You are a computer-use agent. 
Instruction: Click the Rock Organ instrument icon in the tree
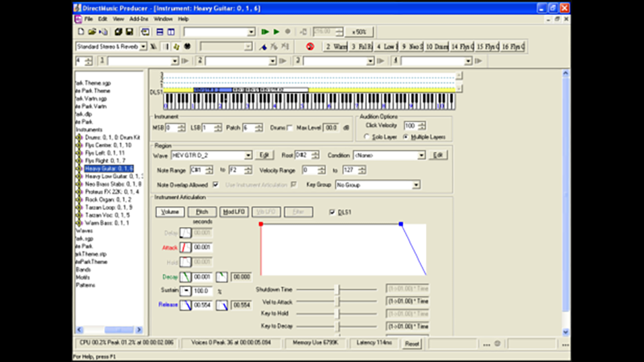tap(79, 200)
